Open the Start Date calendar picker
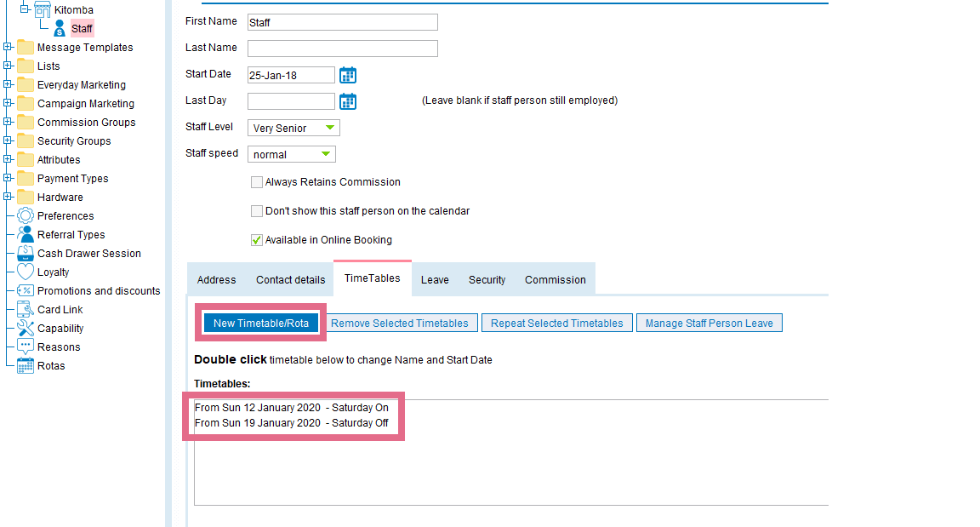The width and height of the screenshot is (980, 527). tap(348, 75)
